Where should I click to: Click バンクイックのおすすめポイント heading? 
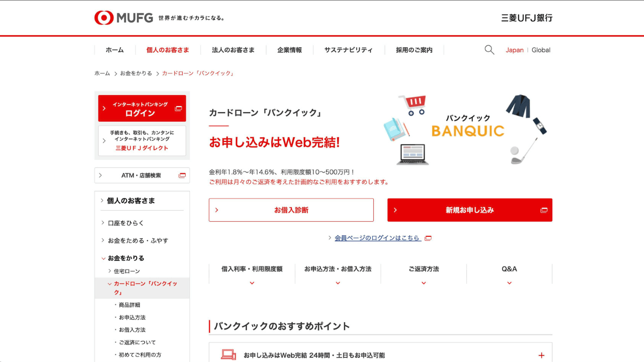[282, 326]
